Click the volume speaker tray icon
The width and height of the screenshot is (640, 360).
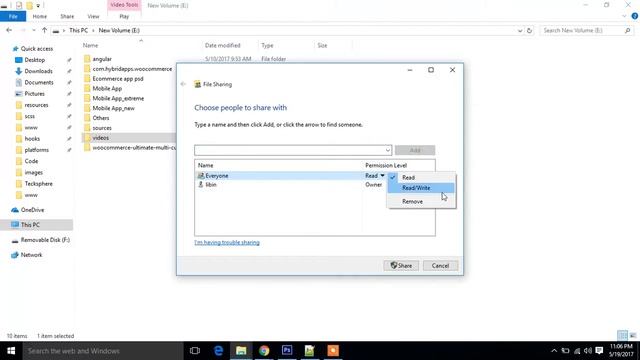pos(588,351)
